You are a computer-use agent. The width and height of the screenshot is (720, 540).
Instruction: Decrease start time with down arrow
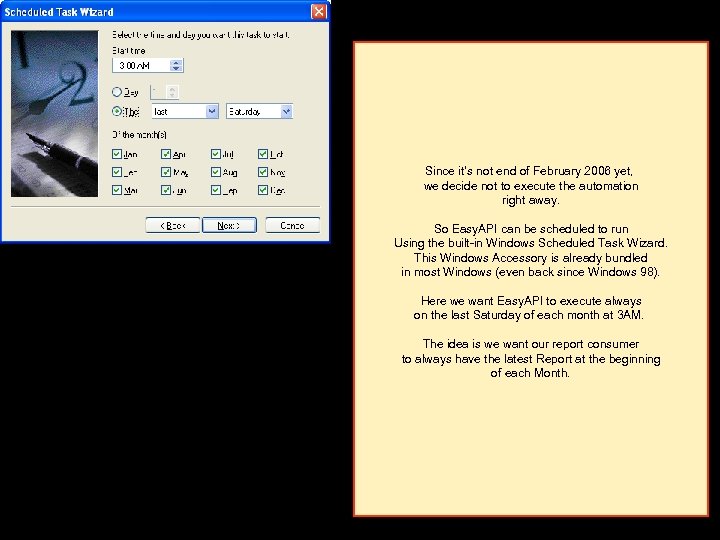[176, 68]
